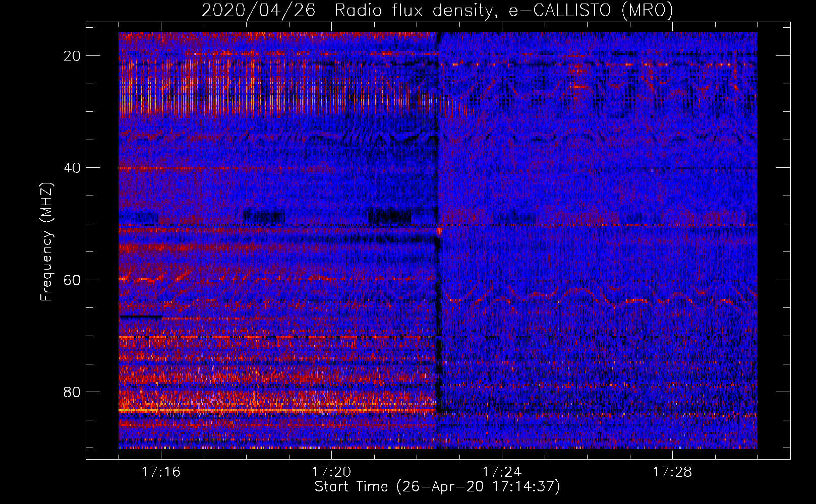Viewport: 816px width, 504px height.
Task: Click the "Start Time (26-Apr-20 17:14:37)" axis label
Action: 437,487
